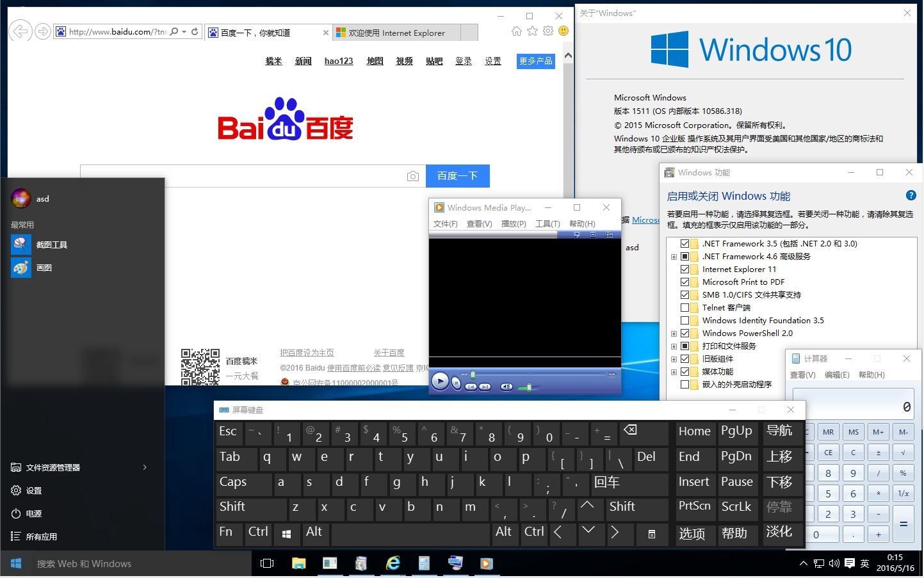The width and height of the screenshot is (924, 578).
Task: Click the previous track button in Media Player
Action: point(471,387)
